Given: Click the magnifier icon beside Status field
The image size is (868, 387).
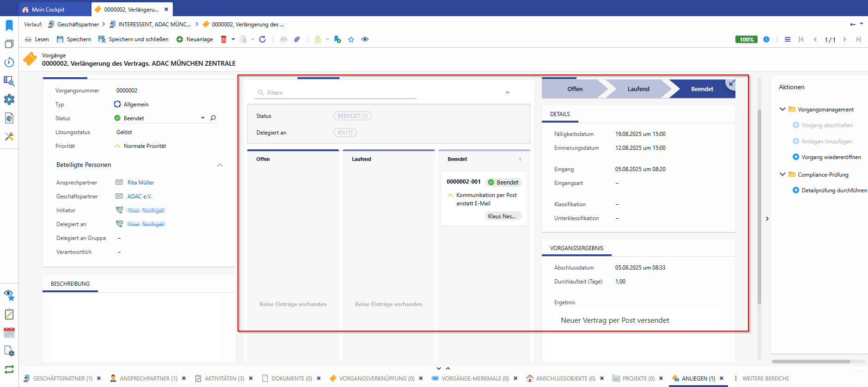Looking at the screenshot, I should coord(213,118).
